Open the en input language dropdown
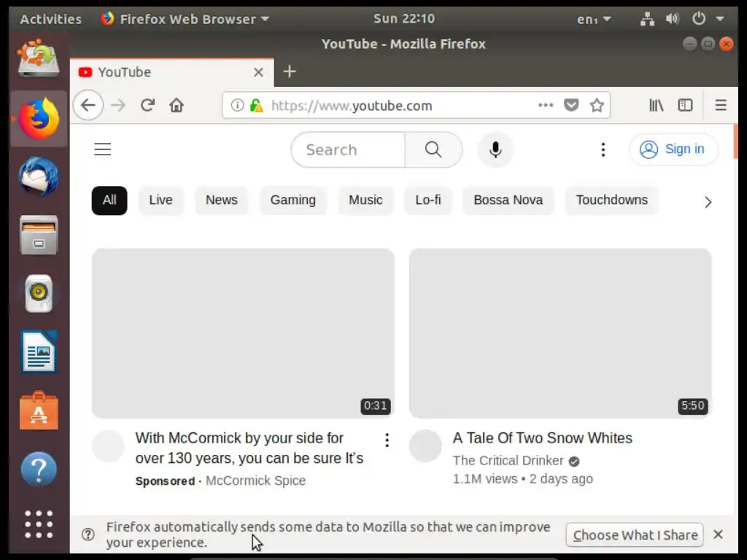The width and height of the screenshot is (747, 560). pos(594,19)
